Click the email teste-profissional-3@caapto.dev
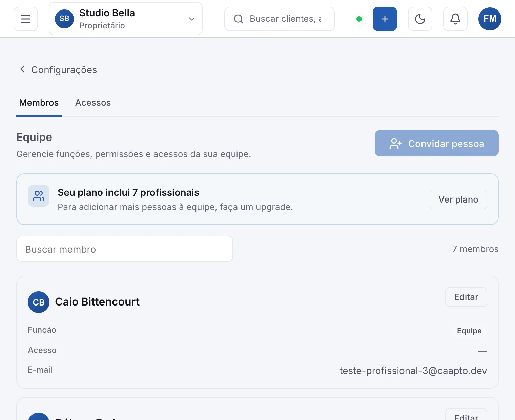The height and width of the screenshot is (420, 515). click(x=413, y=371)
